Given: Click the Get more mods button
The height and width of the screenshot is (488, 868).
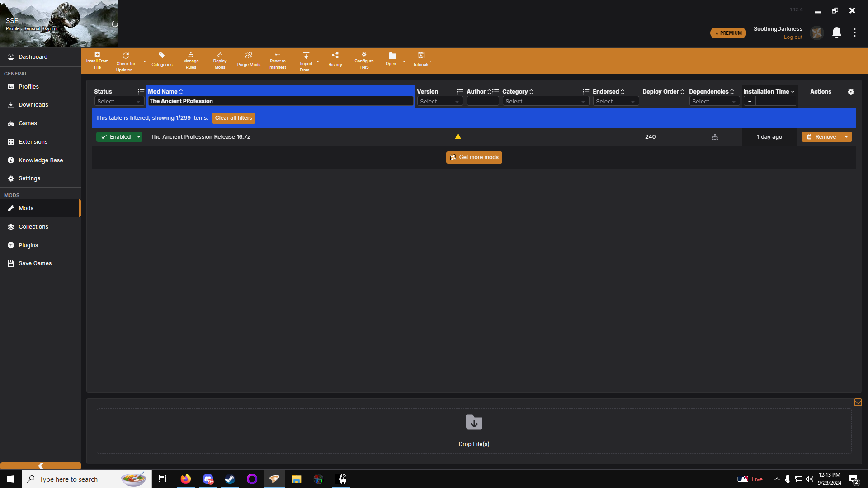Looking at the screenshot, I should pyautogui.click(x=474, y=157).
